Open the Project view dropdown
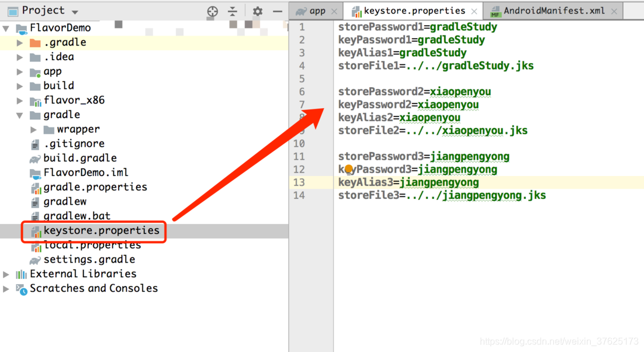Screen dimensions: 644x352 pyautogui.click(x=75, y=12)
